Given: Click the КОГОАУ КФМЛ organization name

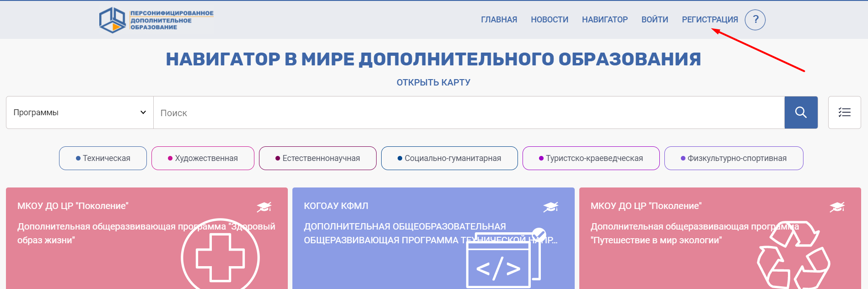Looking at the screenshot, I should (336, 206).
